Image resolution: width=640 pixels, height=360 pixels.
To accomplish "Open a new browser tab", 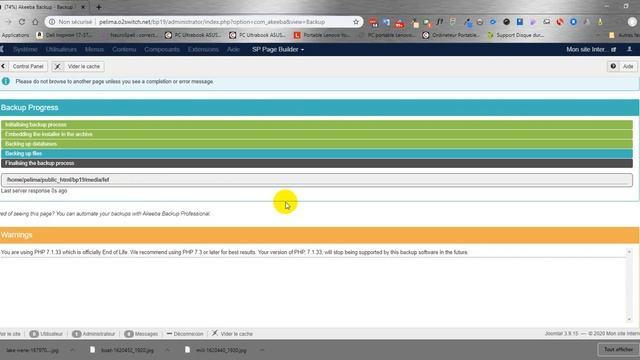I will pos(98,7).
